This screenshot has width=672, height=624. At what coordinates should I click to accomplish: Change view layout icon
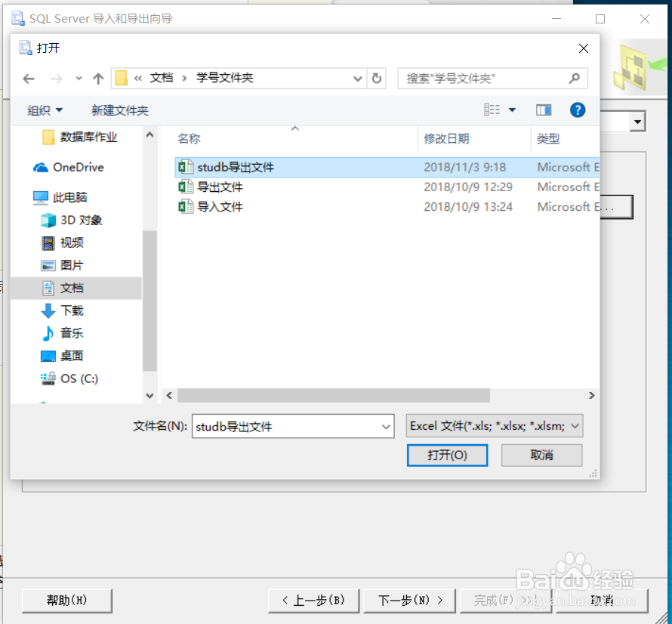(492, 110)
